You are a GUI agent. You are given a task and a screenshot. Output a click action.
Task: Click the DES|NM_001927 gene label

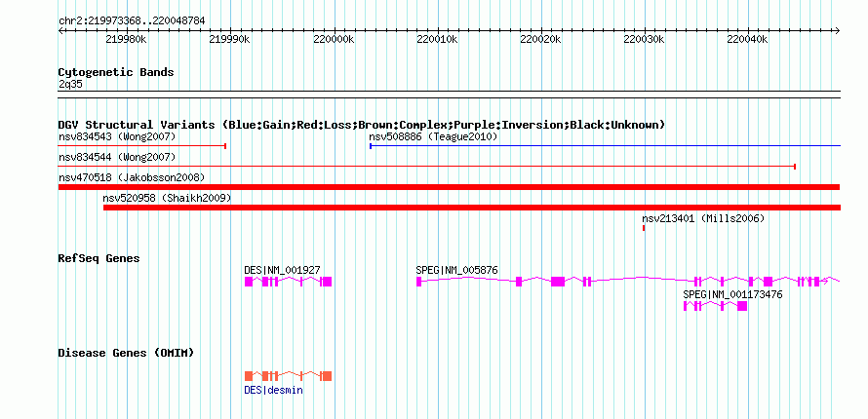point(282,270)
